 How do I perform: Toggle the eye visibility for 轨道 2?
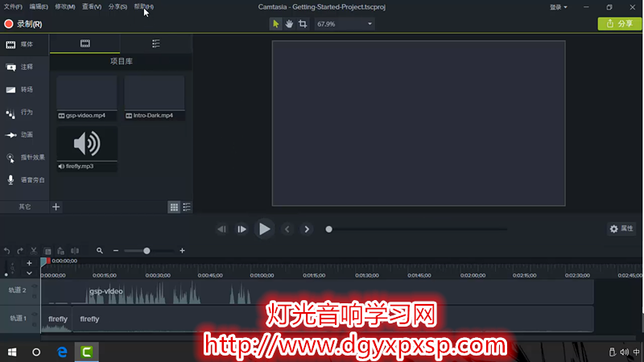(x=35, y=286)
